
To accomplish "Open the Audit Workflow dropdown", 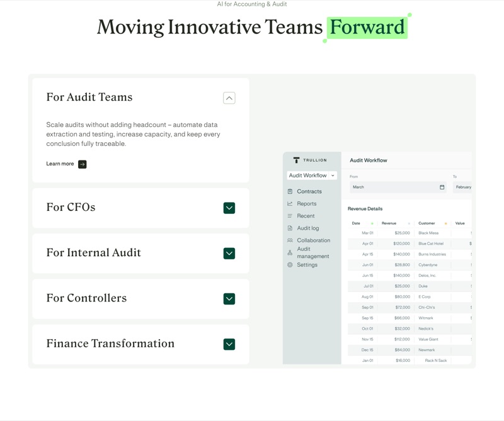I will point(312,176).
